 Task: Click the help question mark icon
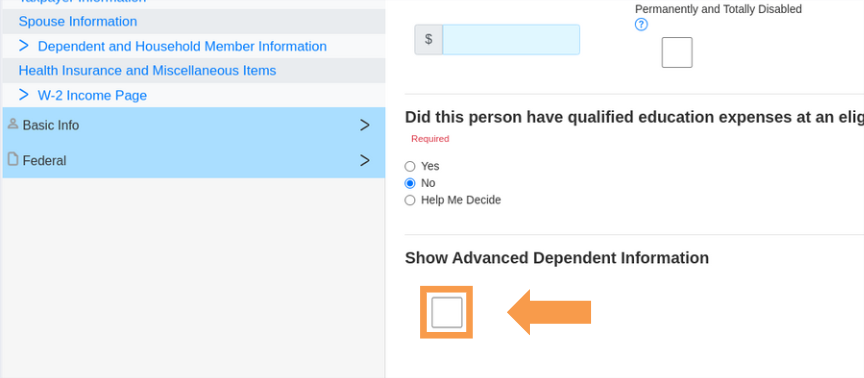641,25
